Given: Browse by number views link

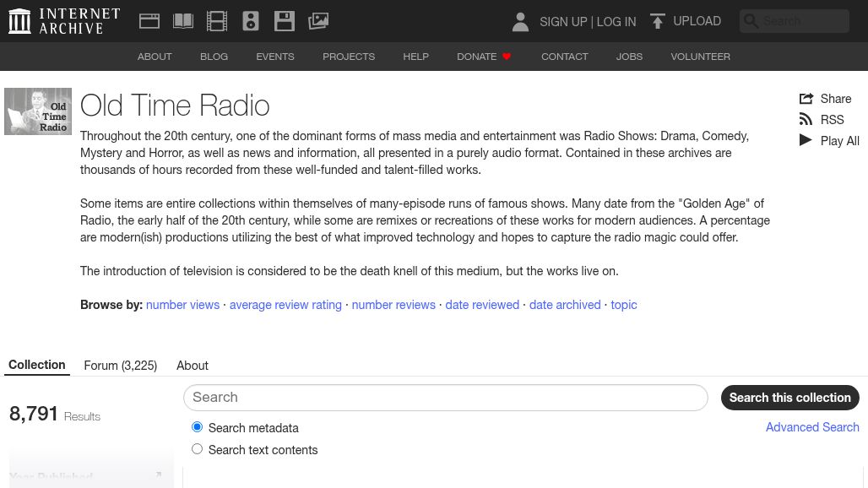Looking at the screenshot, I should pos(182,305).
